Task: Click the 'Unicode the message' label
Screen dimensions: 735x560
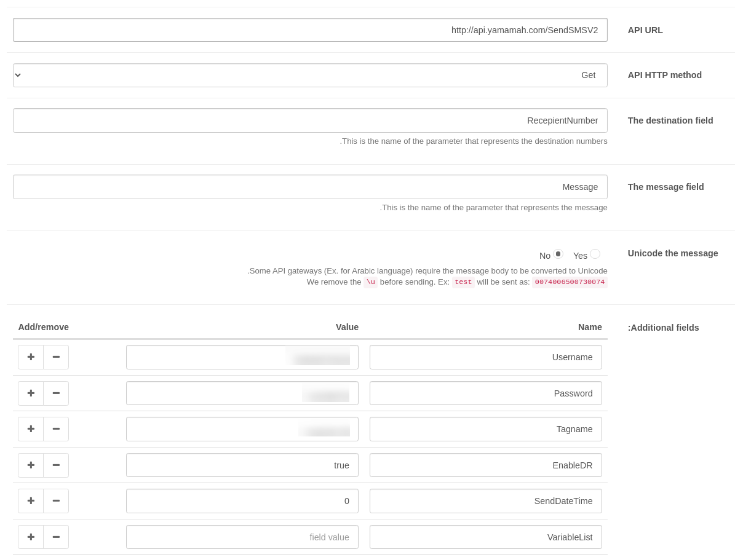Action: click(673, 253)
